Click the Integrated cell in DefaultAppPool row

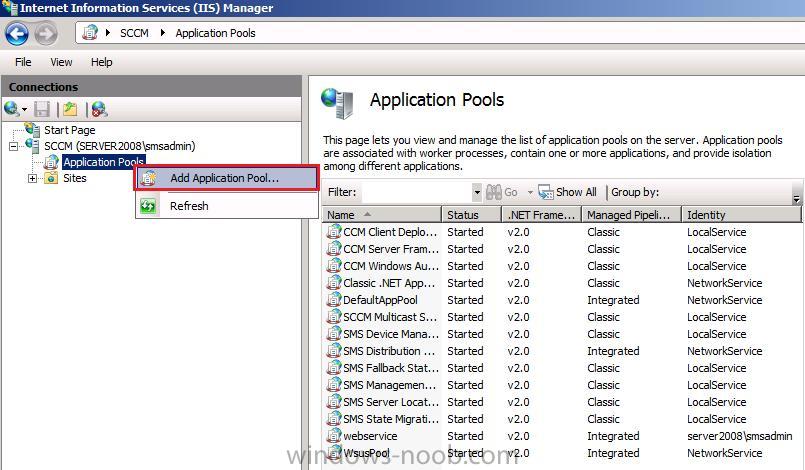point(613,300)
